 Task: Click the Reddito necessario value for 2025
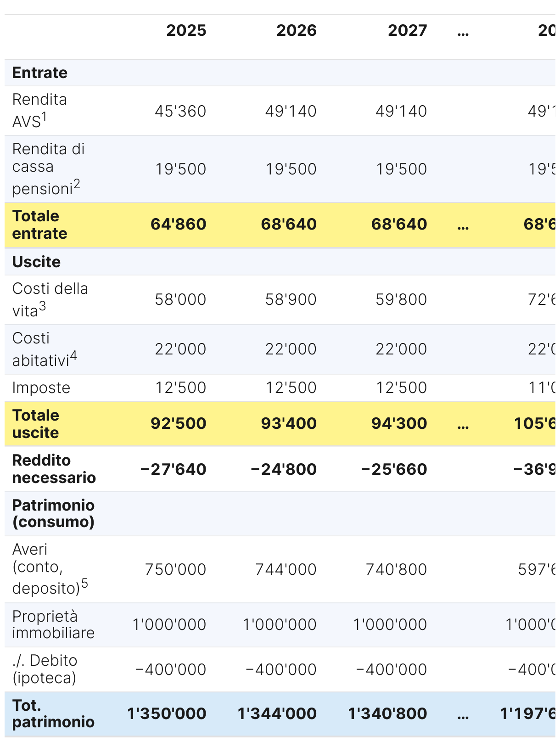(173, 469)
